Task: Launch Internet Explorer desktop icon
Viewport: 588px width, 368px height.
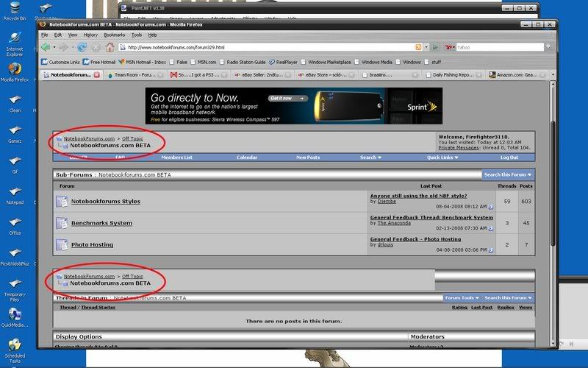Action: pyautogui.click(x=15, y=44)
